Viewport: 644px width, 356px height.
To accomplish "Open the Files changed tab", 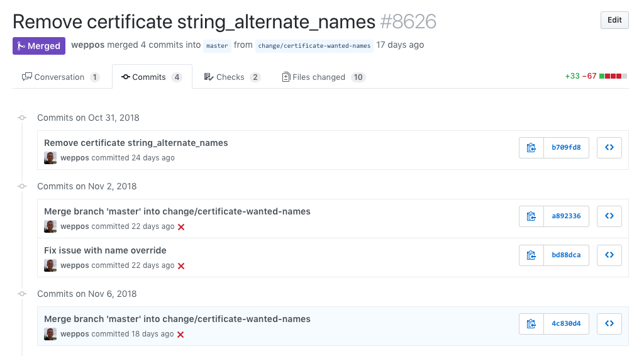I will pyautogui.click(x=324, y=77).
